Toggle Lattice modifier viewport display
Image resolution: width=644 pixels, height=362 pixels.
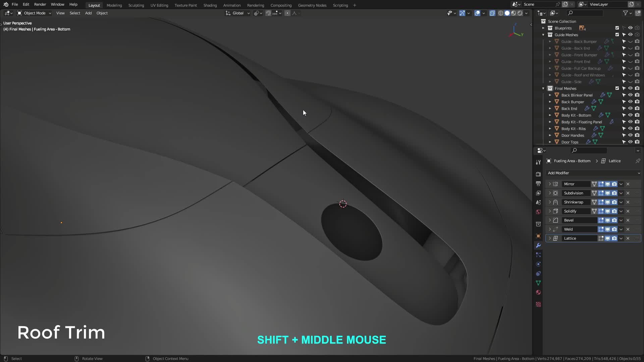(x=607, y=238)
